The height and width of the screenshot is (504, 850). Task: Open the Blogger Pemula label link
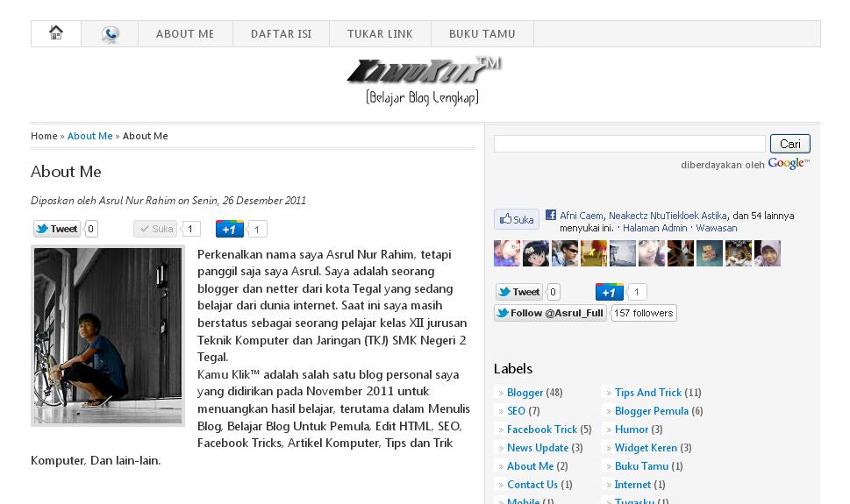pos(652,411)
